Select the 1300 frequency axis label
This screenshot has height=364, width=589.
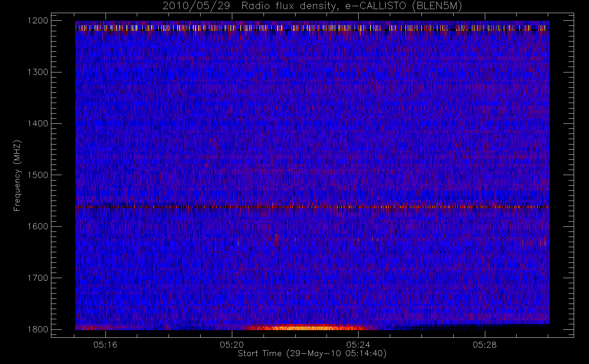pyautogui.click(x=38, y=72)
